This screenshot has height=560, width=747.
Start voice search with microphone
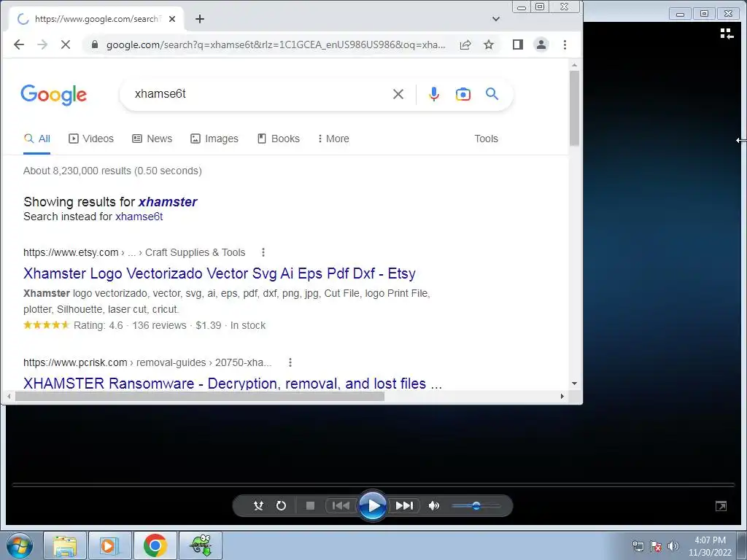tap(433, 94)
